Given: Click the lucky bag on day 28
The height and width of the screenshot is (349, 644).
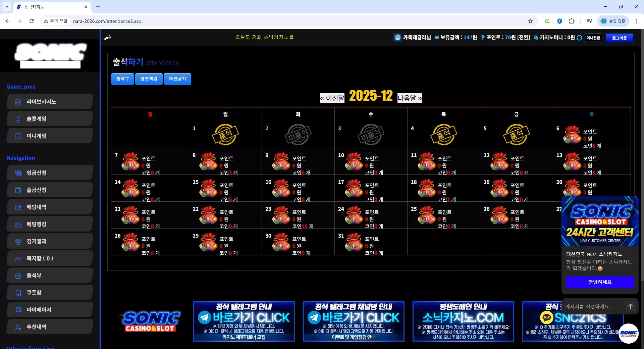Looking at the screenshot, I should (130, 242).
